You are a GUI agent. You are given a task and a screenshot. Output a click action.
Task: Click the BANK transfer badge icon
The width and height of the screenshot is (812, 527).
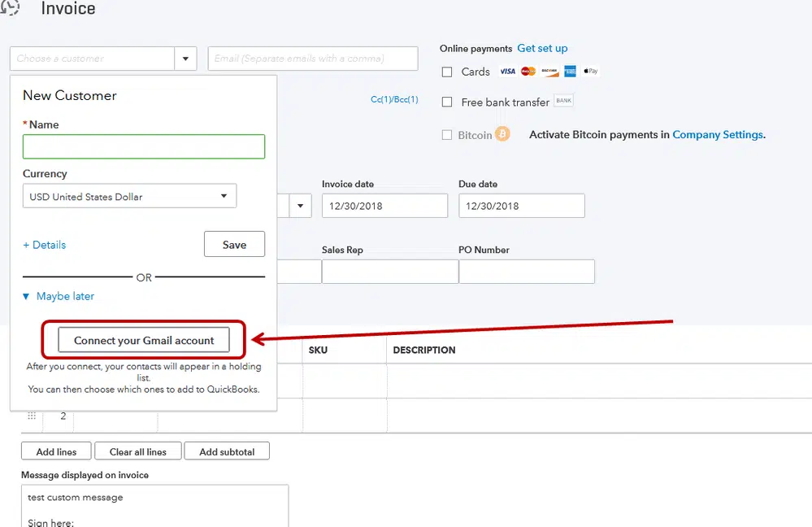coord(563,101)
